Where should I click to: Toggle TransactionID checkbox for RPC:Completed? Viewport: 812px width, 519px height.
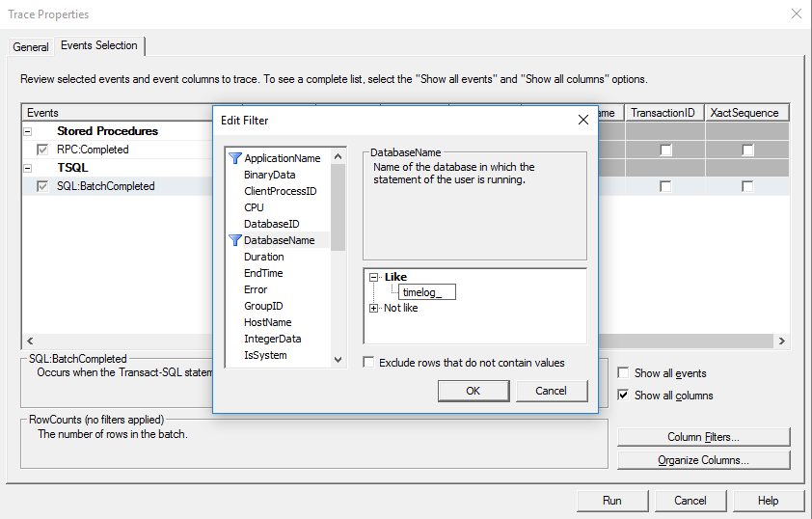[x=665, y=150]
